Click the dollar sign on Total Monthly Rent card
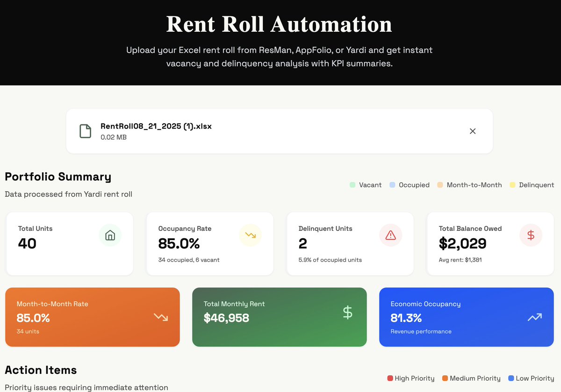The image size is (561, 392). 348,317
